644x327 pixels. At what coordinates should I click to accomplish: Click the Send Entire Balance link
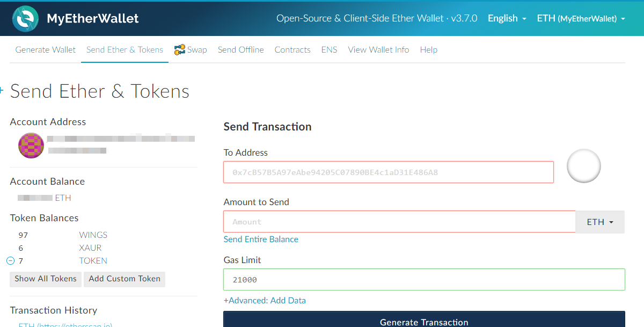261,239
